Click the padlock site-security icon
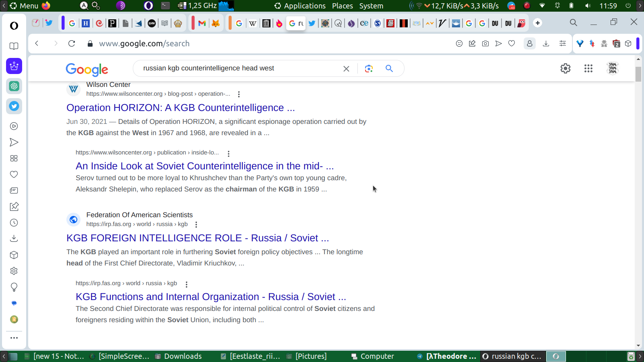Screen dimensions: 644x362 pos(90,43)
